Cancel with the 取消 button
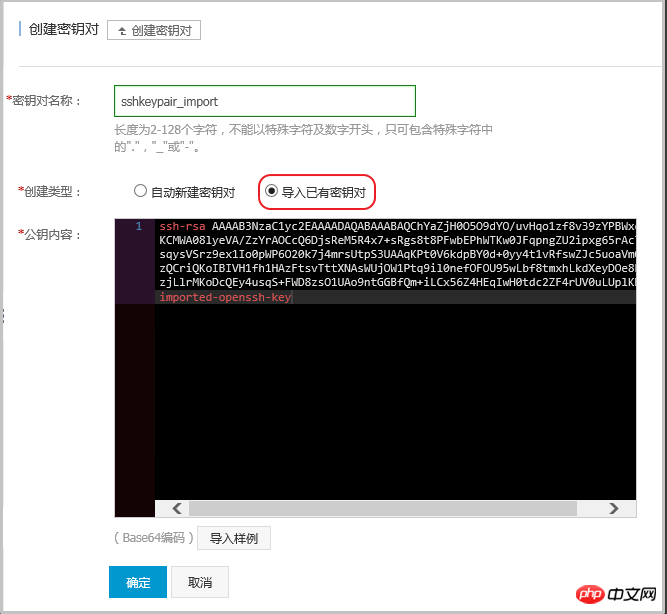Screen dimensions: 667x614 coord(200,582)
